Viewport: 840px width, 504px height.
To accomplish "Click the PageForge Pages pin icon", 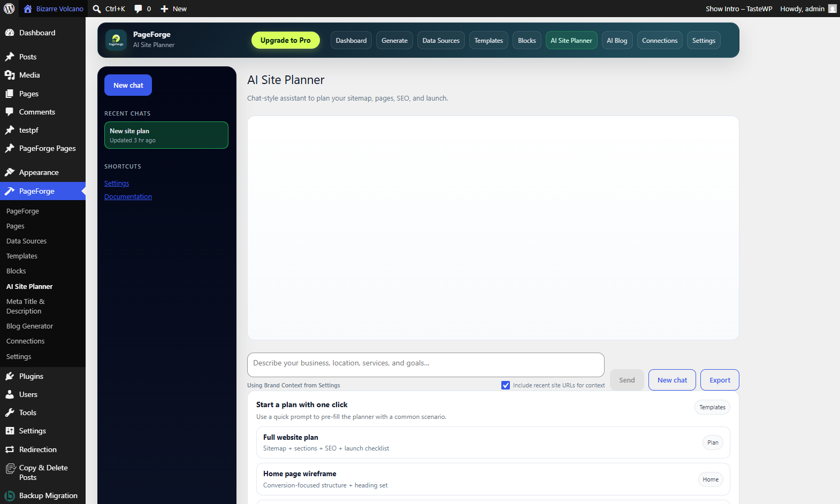I will 10,148.
